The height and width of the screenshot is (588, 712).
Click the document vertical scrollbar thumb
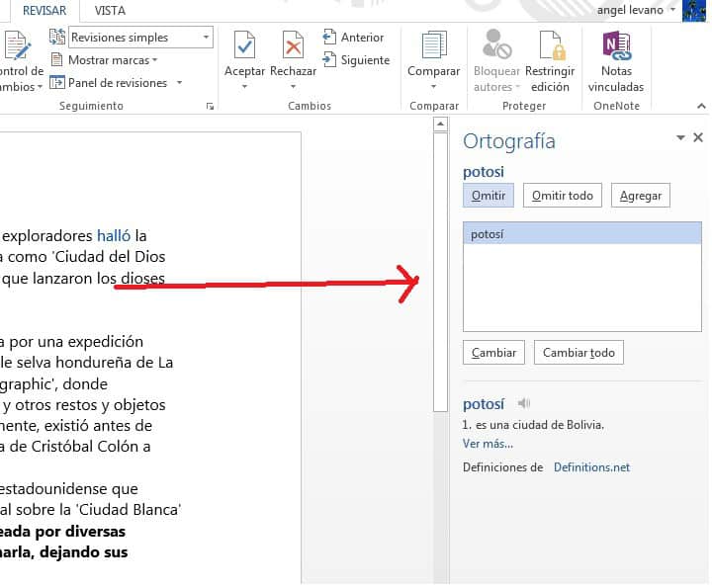coord(441,267)
